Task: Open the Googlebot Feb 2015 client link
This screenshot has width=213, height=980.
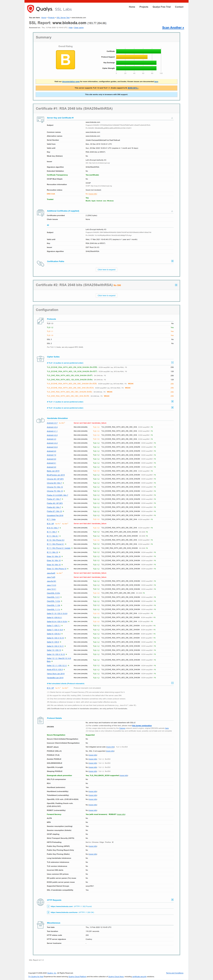Action: click(55, 515)
